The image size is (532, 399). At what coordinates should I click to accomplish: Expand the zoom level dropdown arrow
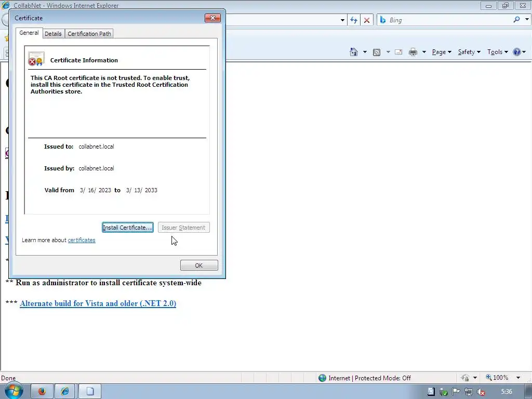pyautogui.click(x=518, y=378)
